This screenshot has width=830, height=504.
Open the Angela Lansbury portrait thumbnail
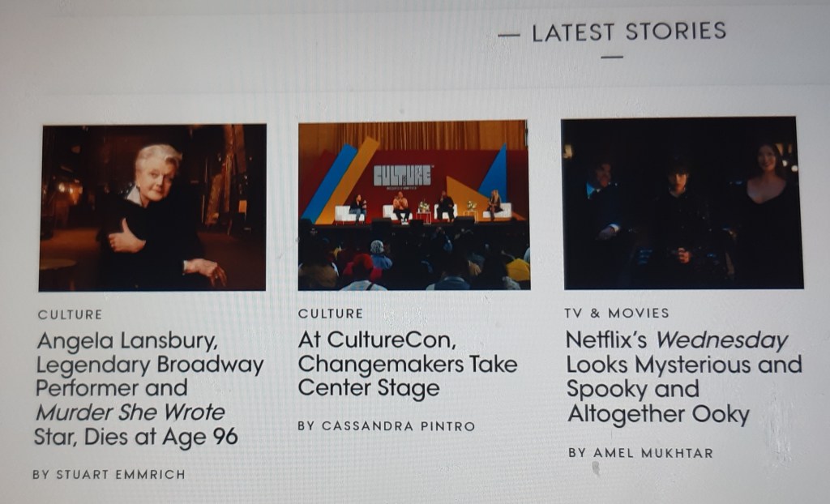tap(152, 207)
